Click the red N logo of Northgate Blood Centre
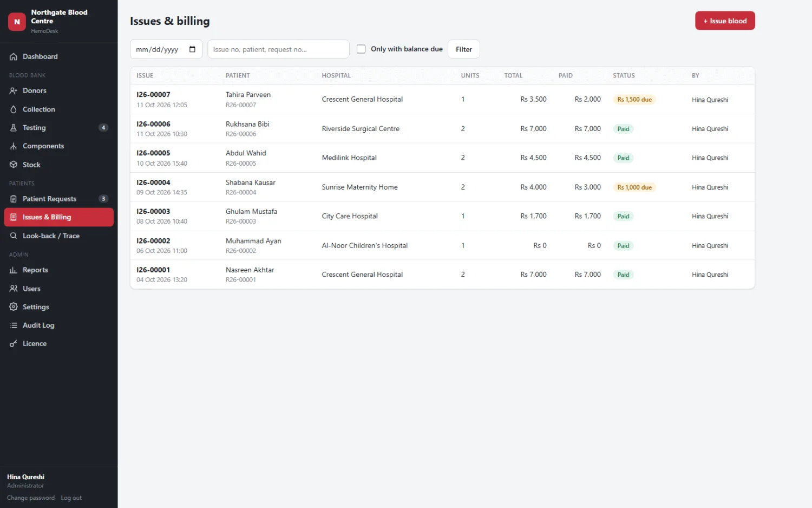The height and width of the screenshot is (508, 812). (x=17, y=22)
